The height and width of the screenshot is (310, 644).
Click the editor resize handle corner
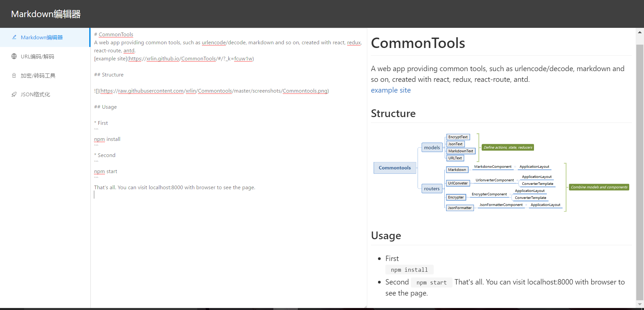pyautogui.click(x=365, y=306)
